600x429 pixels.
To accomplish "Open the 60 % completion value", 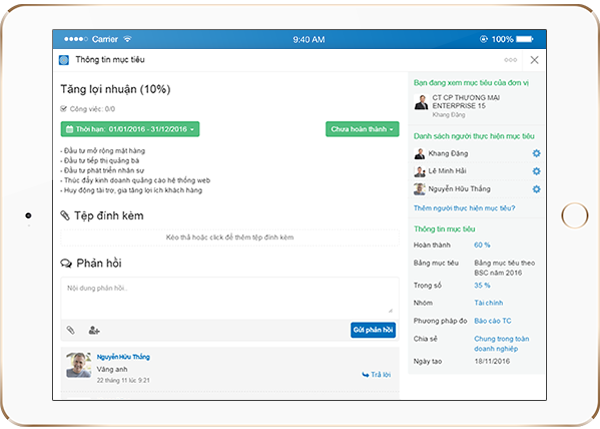I will pyautogui.click(x=482, y=244).
